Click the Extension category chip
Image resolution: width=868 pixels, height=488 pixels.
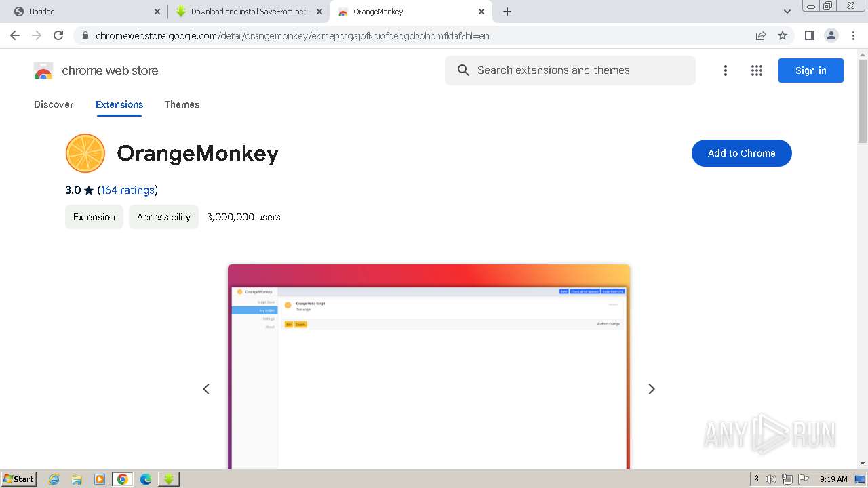click(x=94, y=217)
